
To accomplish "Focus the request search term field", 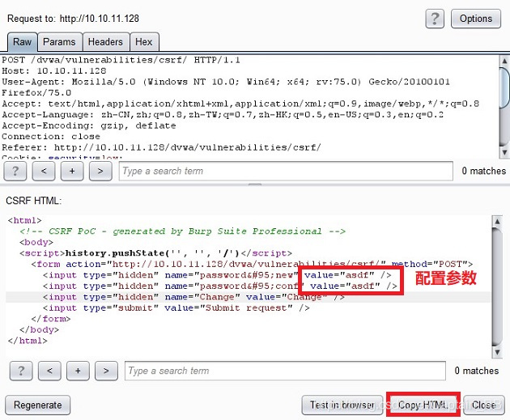I will click(286, 171).
